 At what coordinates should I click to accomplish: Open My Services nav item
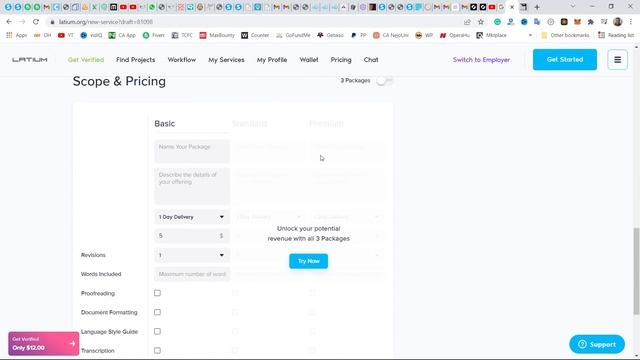[x=226, y=60]
